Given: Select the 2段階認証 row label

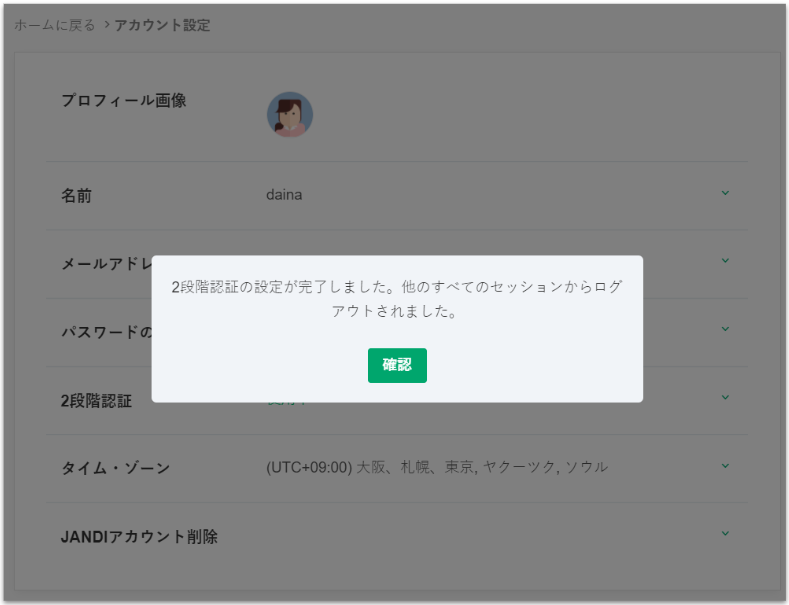Looking at the screenshot, I should tap(96, 401).
